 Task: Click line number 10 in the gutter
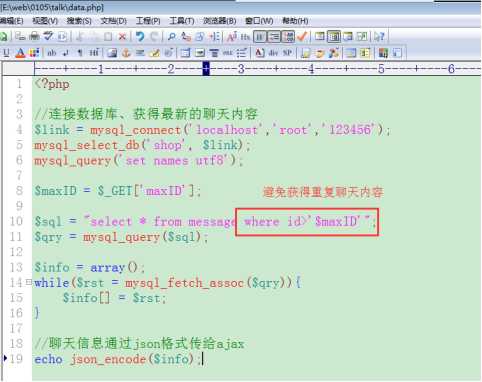click(x=16, y=221)
